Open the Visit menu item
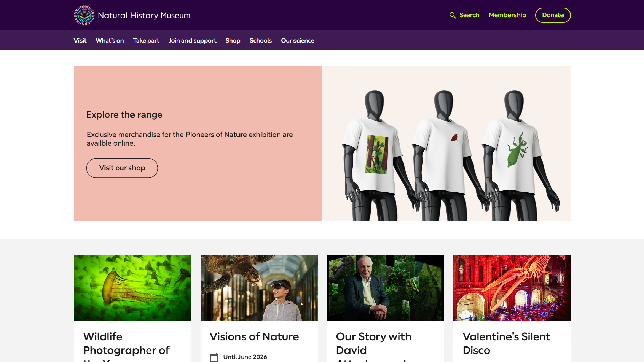 point(80,41)
